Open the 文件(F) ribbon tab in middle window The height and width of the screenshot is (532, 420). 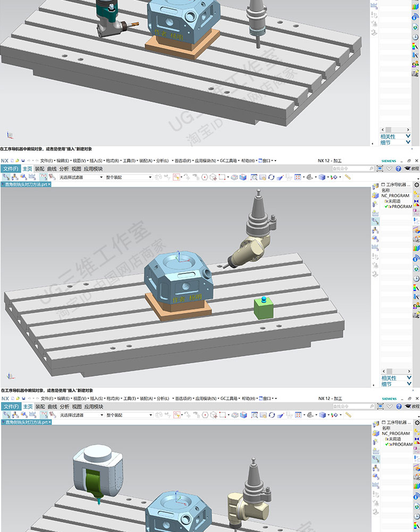click(10, 169)
